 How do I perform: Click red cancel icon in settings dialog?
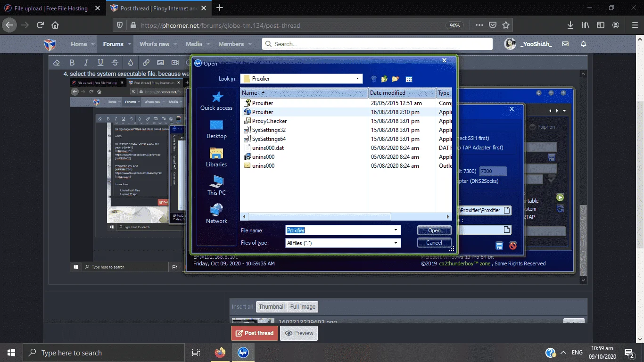click(513, 246)
